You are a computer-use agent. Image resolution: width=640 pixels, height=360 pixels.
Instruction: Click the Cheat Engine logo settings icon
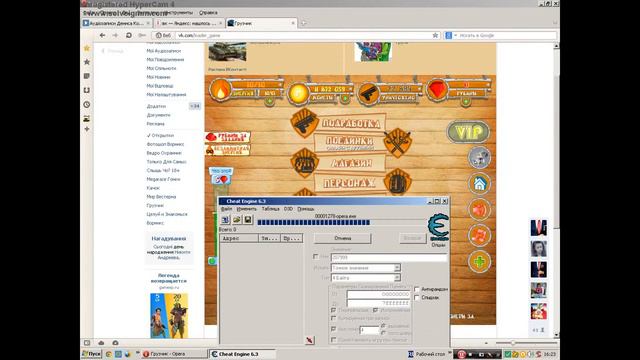438,227
